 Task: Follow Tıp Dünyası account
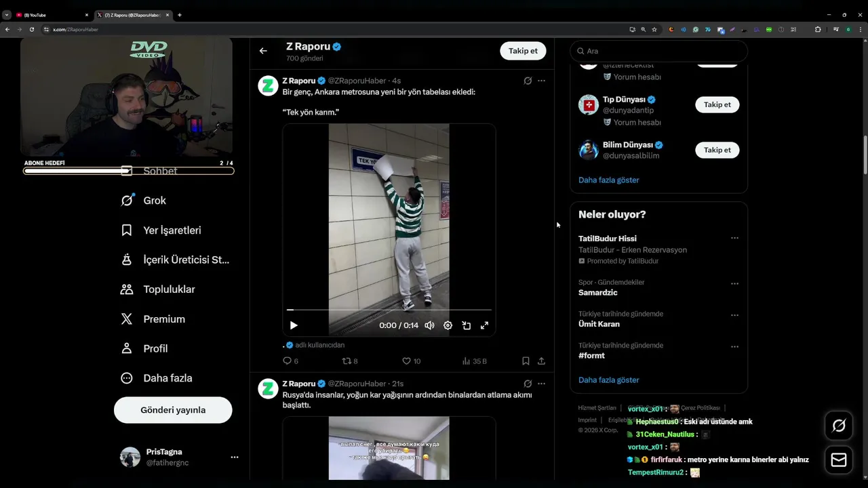717,104
